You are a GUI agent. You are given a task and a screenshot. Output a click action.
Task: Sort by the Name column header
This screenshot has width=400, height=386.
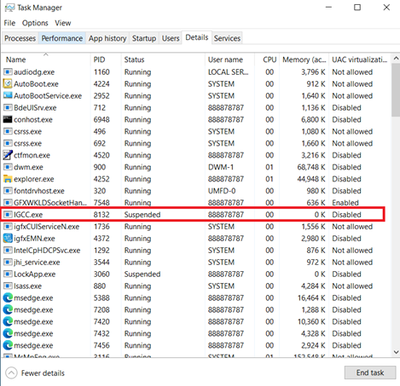[x=46, y=59]
